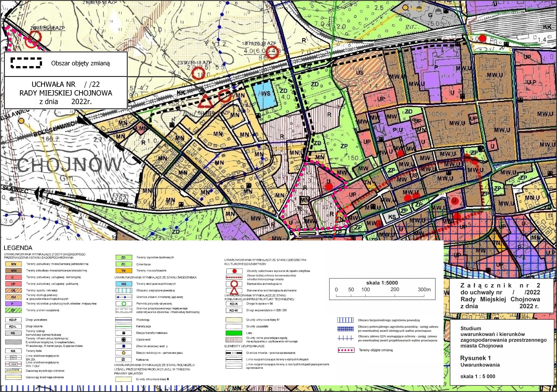Click the bright green Lasy swatch

point(234,333)
